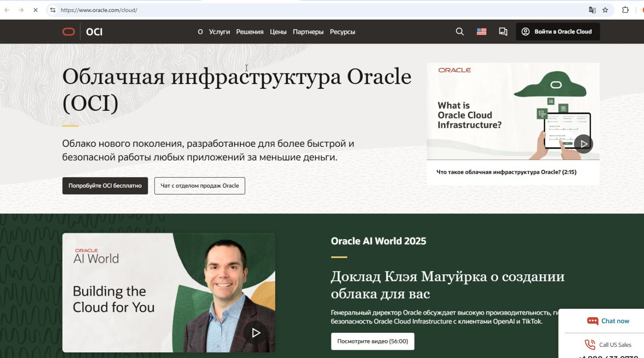Click the Войти в Oracle Cloud button
Image resolution: width=644 pixels, height=358 pixels.
(x=557, y=32)
